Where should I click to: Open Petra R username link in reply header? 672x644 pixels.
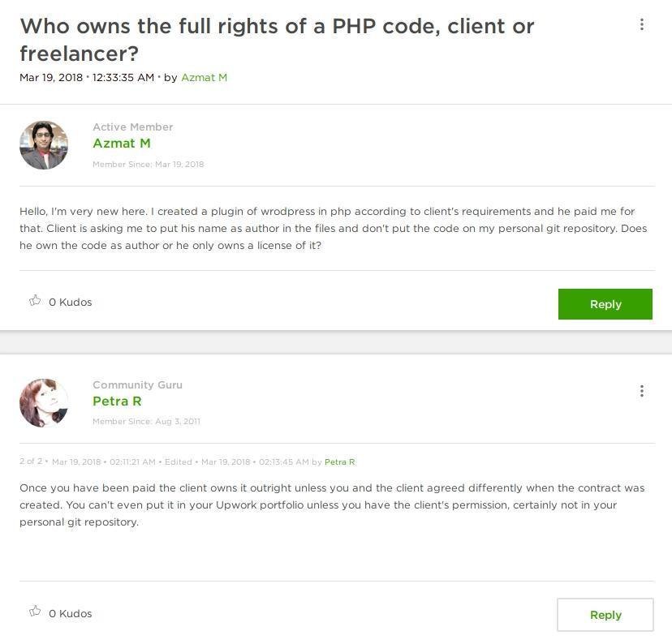117,401
